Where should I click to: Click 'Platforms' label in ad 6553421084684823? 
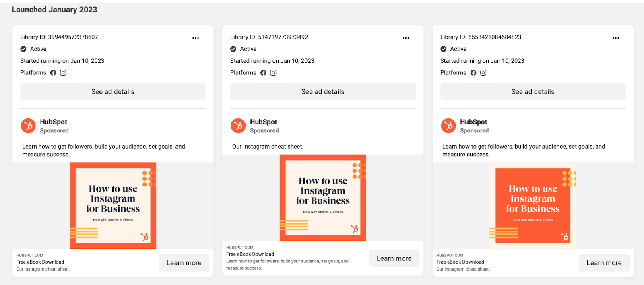tap(453, 73)
